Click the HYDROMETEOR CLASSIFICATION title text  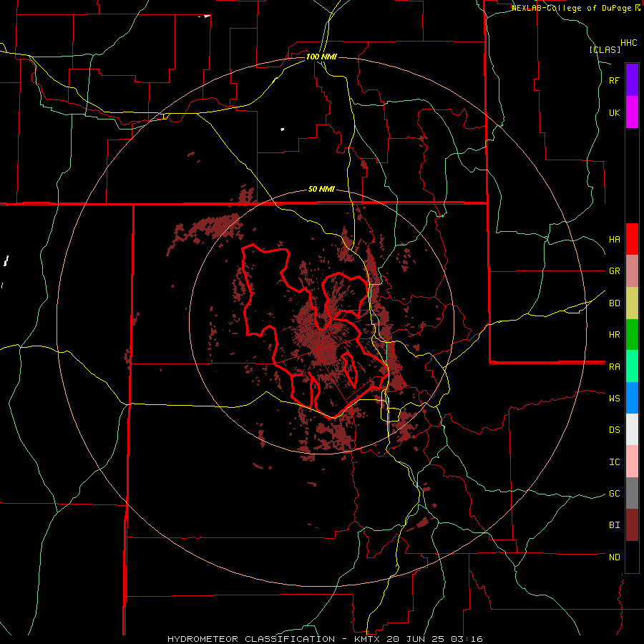pos(251,639)
